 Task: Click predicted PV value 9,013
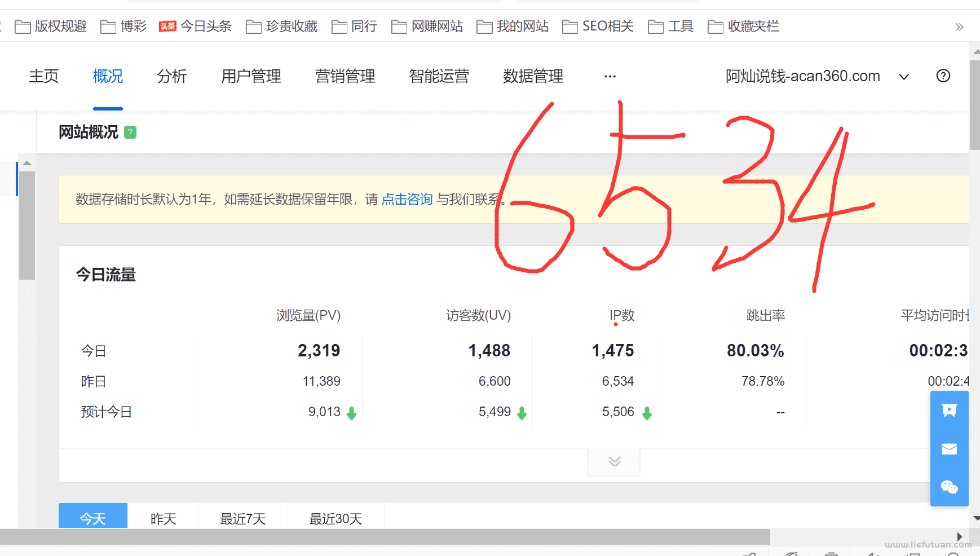click(324, 412)
